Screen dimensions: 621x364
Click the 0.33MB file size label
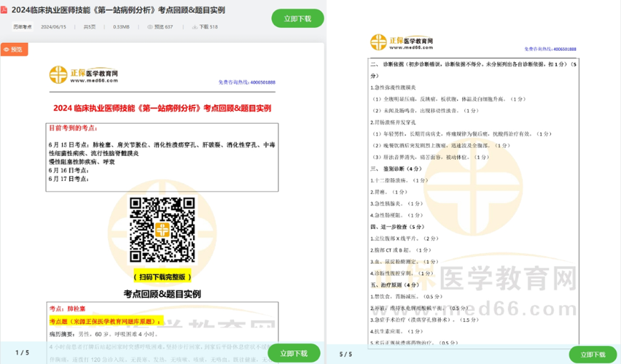click(x=122, y=27)
